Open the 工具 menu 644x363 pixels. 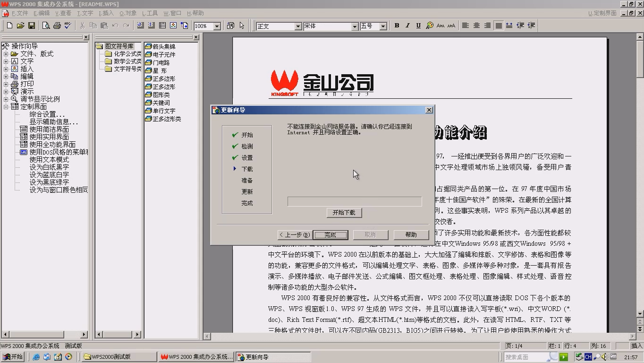click(150, 13)
